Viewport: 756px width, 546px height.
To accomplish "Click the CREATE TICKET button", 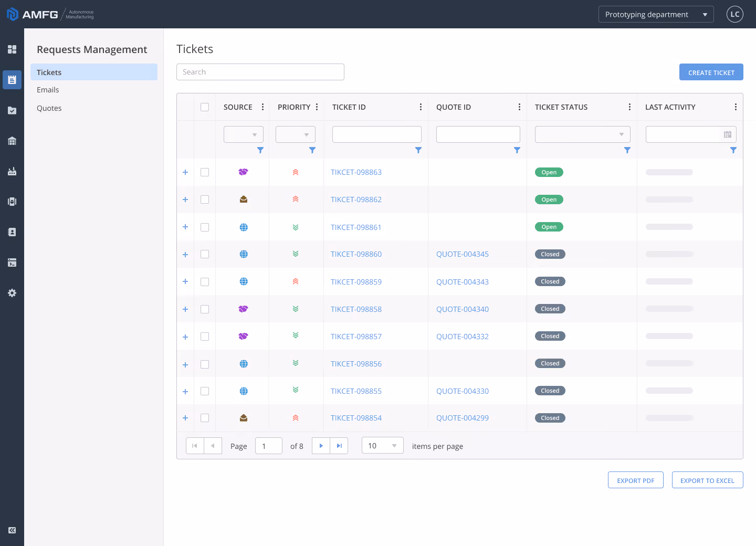I will click(x=711, y=72).
